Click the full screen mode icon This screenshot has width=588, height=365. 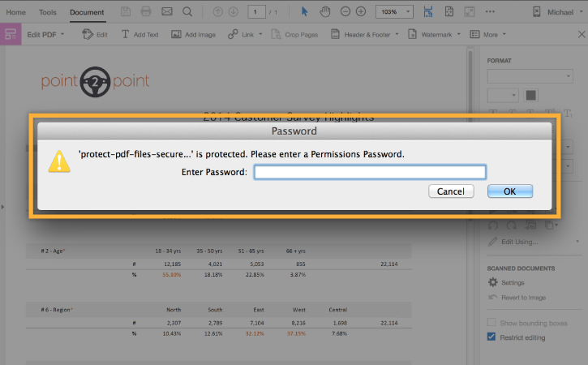click(x=470, y=11)
